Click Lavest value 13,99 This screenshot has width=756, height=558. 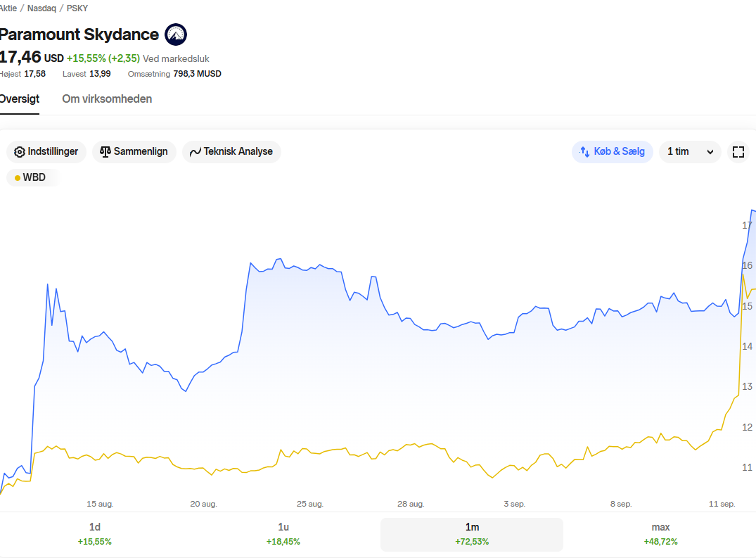click(100, 74)
